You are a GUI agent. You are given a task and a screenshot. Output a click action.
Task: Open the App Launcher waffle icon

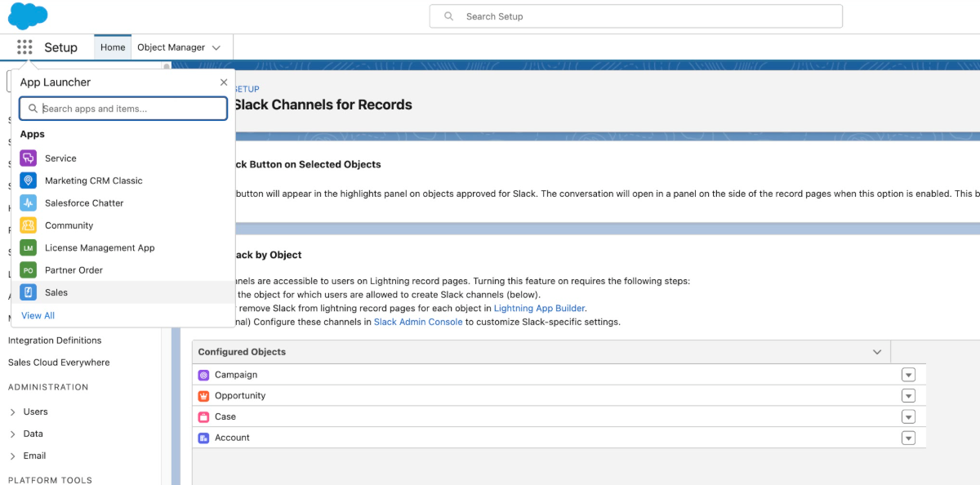pyautogui.click(x=24, y=47)
